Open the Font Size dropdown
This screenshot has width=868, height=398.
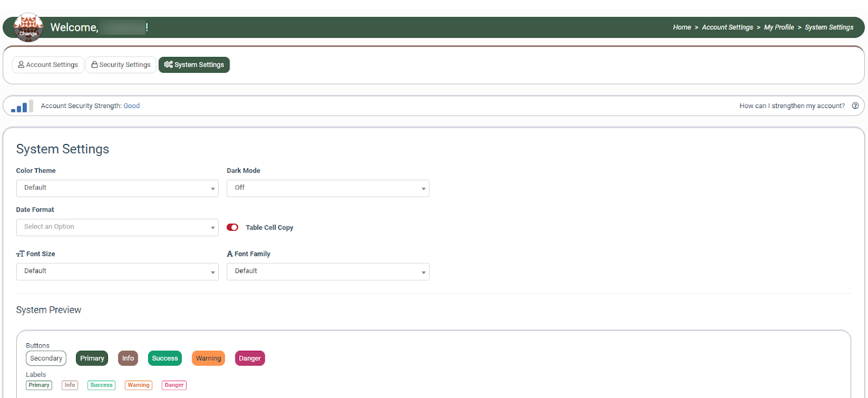[x=117, y=271]
